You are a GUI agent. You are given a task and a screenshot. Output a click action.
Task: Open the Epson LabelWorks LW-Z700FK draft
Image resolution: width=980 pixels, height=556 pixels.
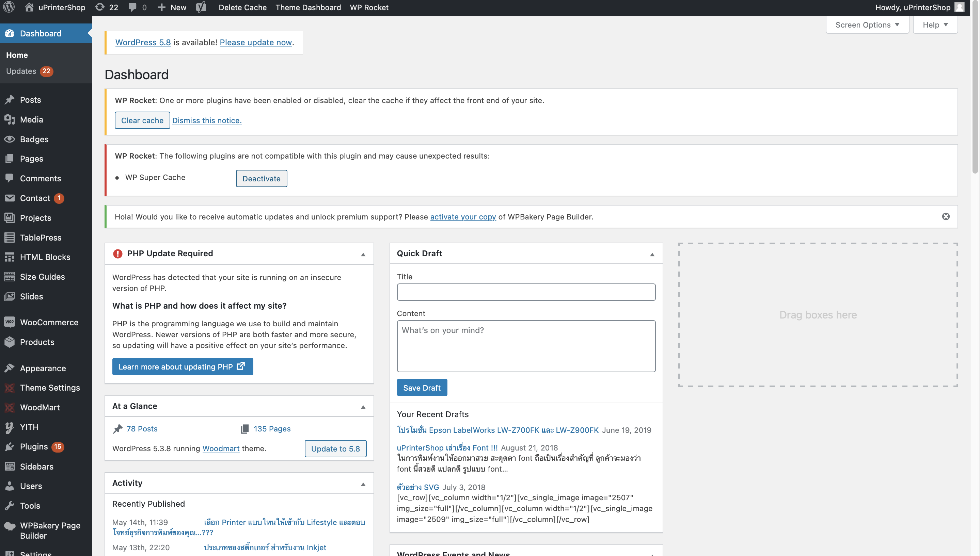pos(498,430)
